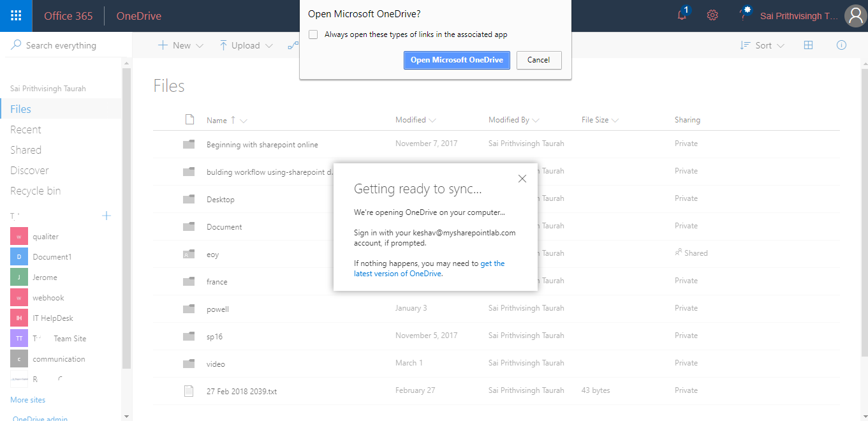This screenshot has height=421, width=868.
Task: Open the information details pane
Action: pos(841,45)
